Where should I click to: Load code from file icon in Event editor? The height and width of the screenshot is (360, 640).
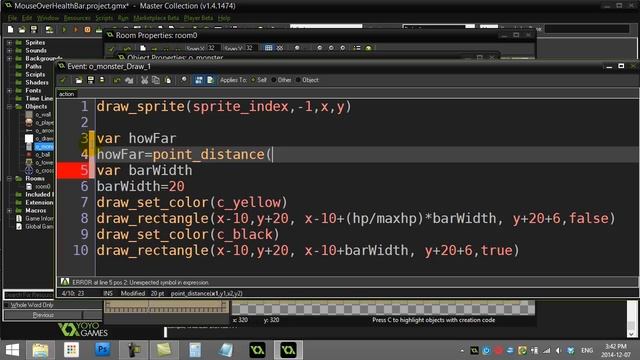[x=79, y=80]
